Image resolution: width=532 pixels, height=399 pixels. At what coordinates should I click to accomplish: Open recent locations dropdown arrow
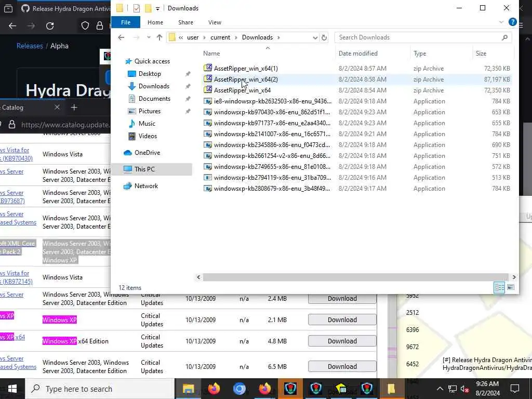click(149, 37)
